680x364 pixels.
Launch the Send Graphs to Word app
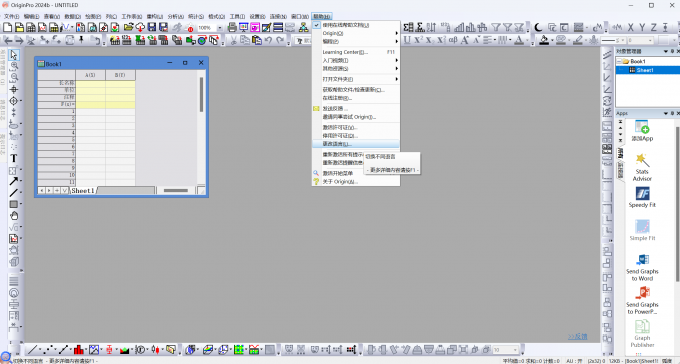pyautogui.click(x=642, y=267)
